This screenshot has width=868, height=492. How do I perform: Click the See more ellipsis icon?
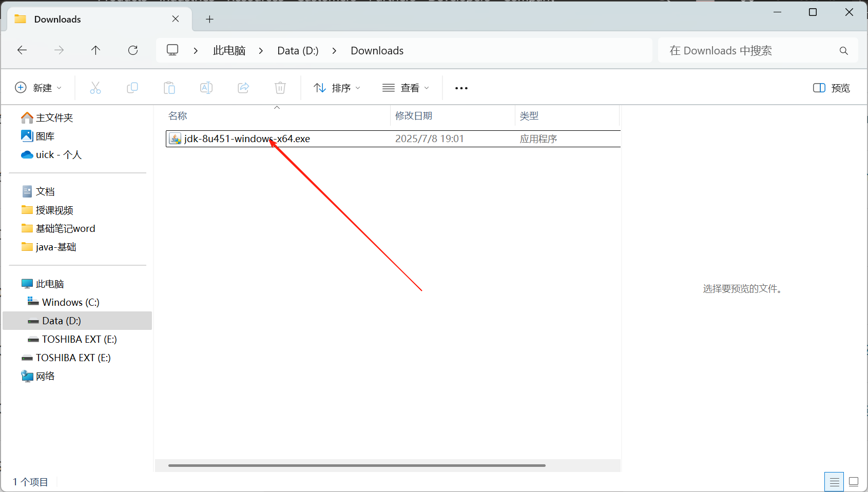460,87
